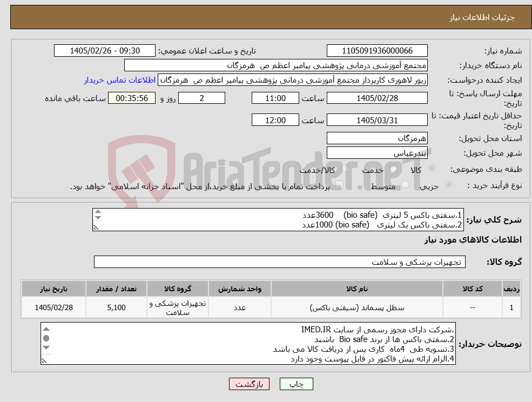Click the اطلاعات کالاهای مورد نیاز heading

(473, 240)
